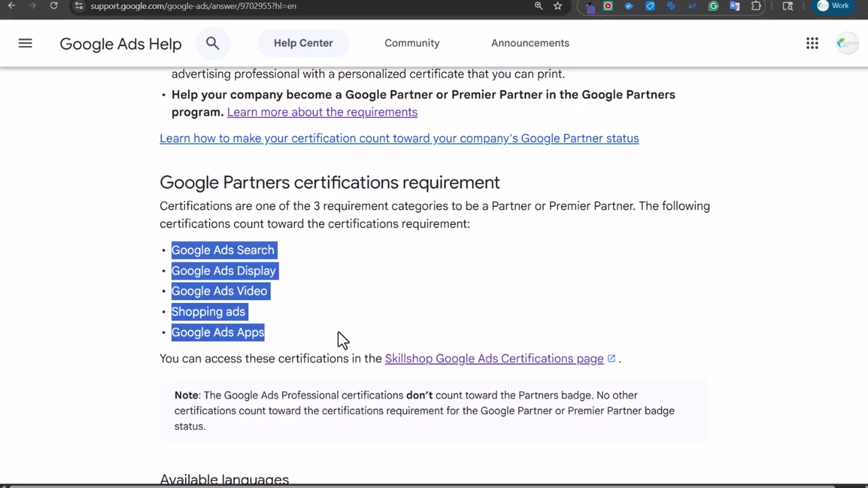Open the Work profile button
Image resolution: width=868 pixels, height=488 pixels.
[x=833, y=5]
